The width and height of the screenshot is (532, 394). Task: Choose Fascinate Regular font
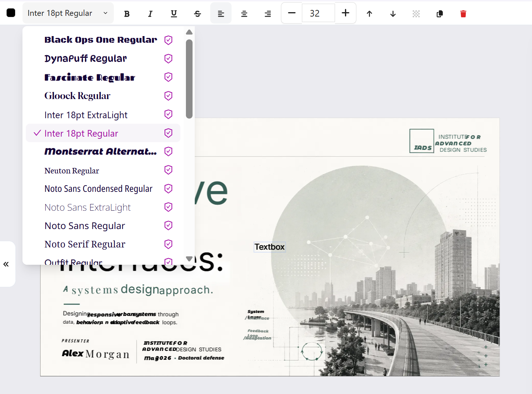coord(103,77)
